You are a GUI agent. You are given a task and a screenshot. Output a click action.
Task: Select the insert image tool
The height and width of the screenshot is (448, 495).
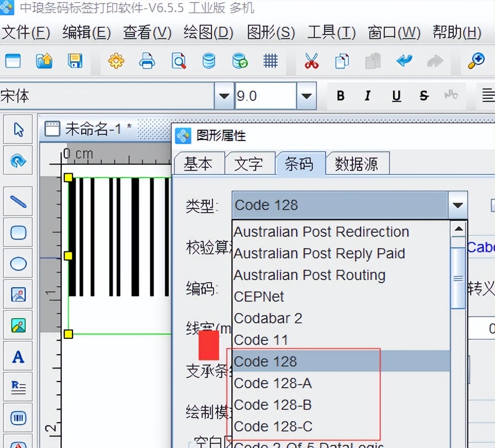(18, 295)
